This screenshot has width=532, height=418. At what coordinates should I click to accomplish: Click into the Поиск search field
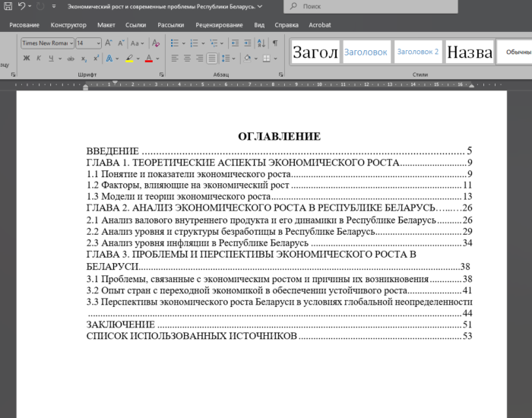pos(371,6)
